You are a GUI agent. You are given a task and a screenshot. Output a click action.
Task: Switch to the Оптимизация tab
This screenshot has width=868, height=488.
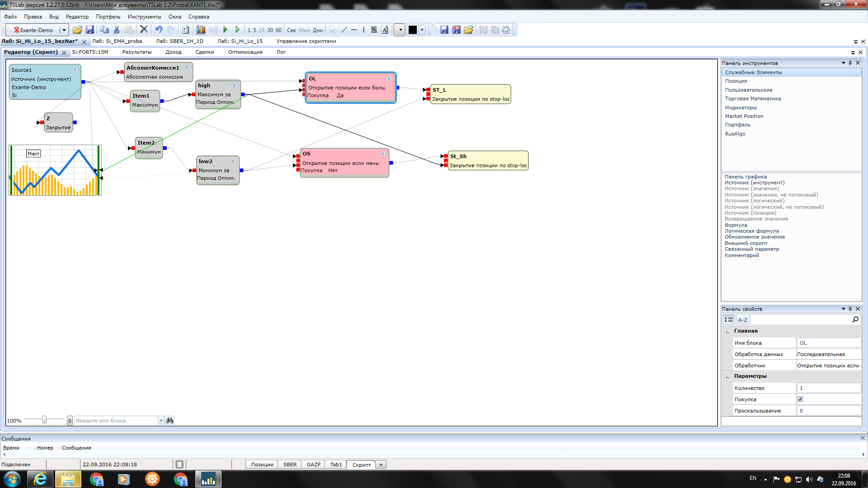point(245,52)
